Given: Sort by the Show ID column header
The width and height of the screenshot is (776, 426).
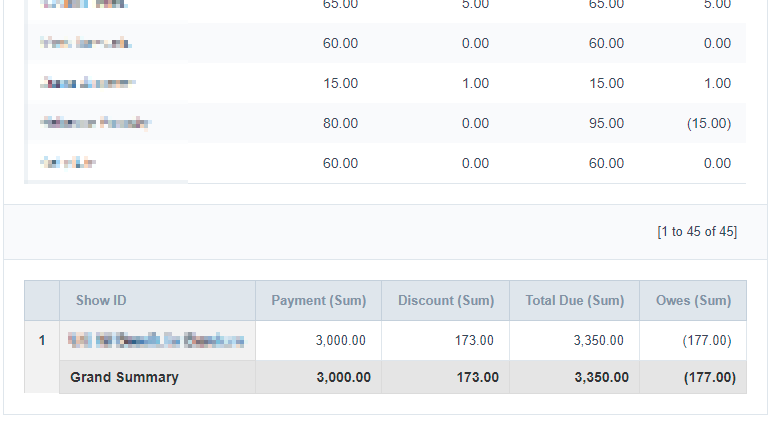Looking at the screenshot, I should click(x=101, y=301).
